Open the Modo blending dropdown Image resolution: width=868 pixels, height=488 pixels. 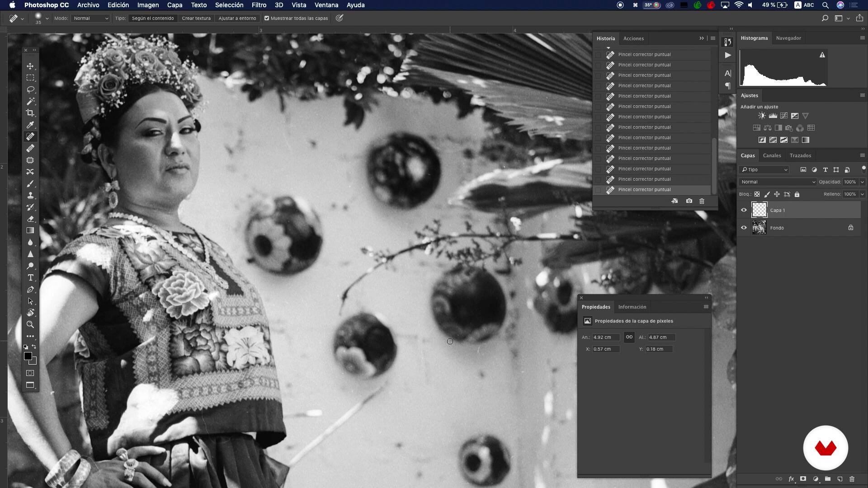click(x=90, y=19)
